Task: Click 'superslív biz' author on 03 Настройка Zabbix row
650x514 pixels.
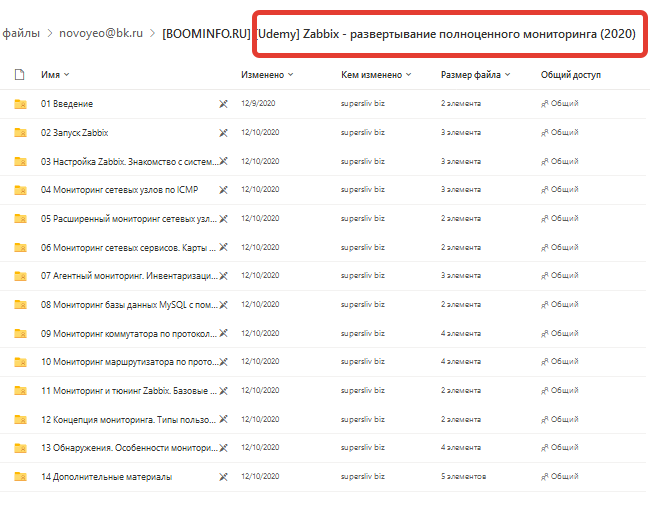Action: pos(363,161)
